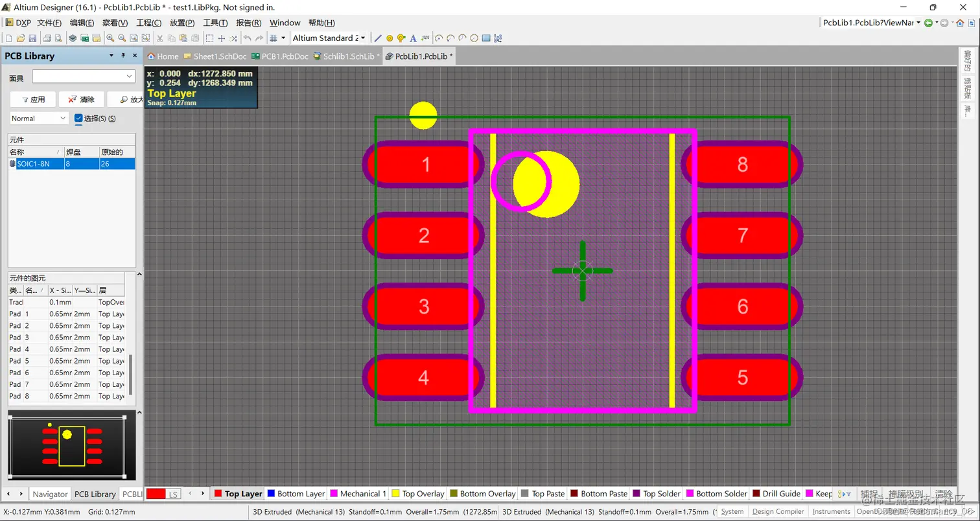Viewport: 980px width, 521px height.
Task: Select the Bottom Layer tab
Action: (x=296, y=494)
